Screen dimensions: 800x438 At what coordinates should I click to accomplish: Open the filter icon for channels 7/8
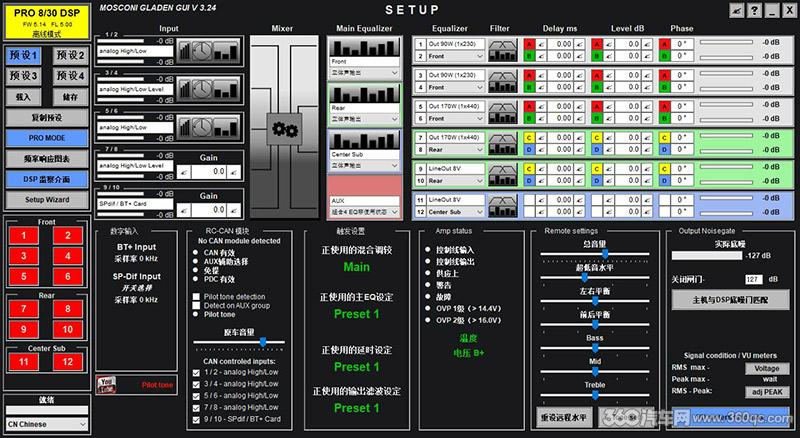(503, 144)
